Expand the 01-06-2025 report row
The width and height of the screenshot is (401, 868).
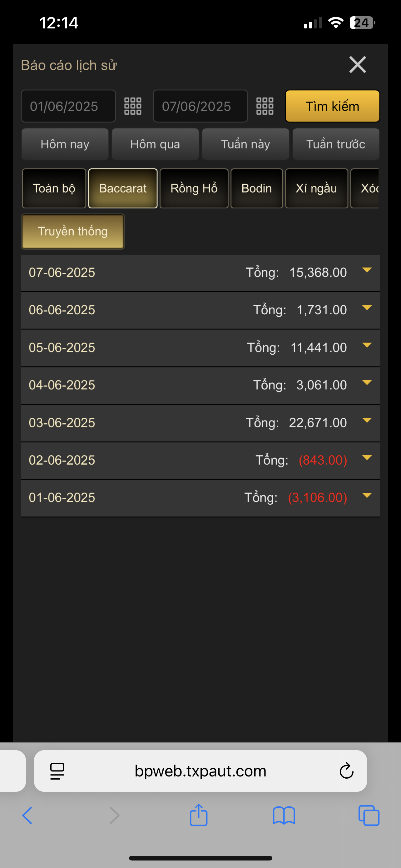(367, 495)
